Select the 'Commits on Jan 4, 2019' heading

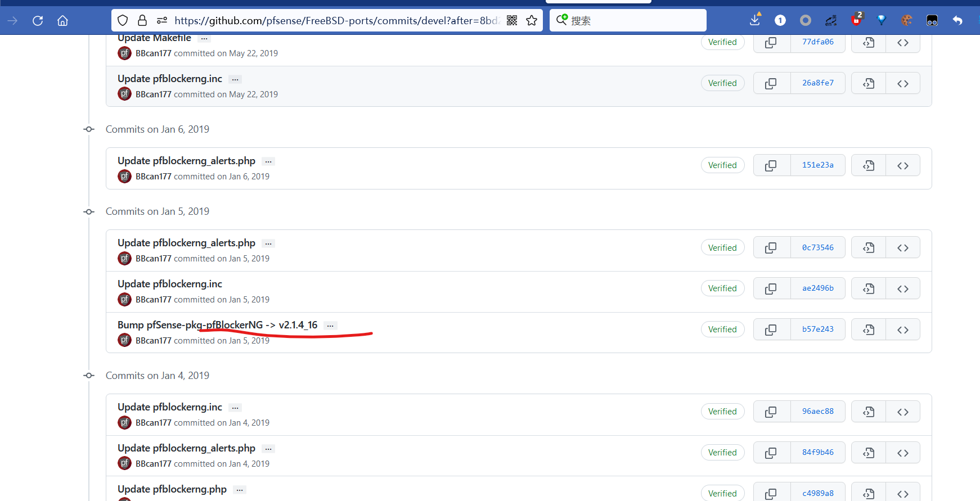pyautogui.click(x=158, y=376)
